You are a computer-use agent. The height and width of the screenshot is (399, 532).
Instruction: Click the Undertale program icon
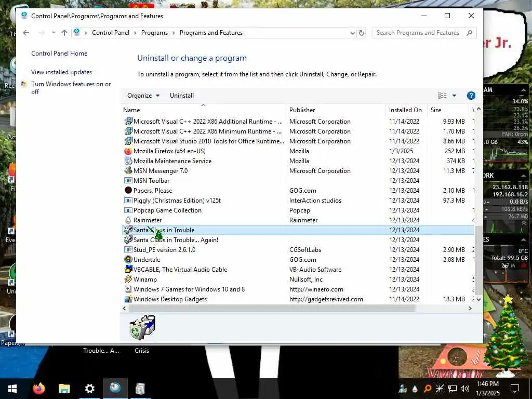point(128,260)
